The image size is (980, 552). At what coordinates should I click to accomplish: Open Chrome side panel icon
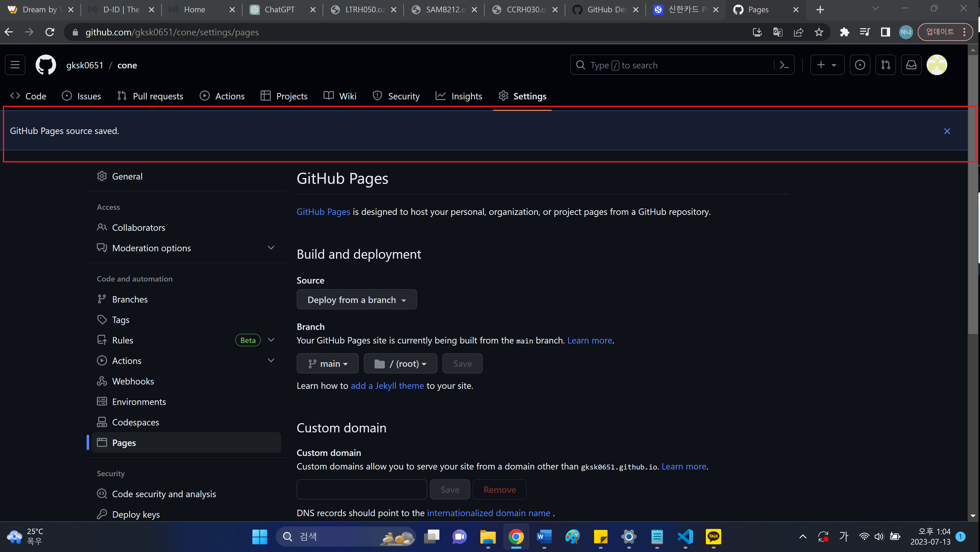pos(885,32)
